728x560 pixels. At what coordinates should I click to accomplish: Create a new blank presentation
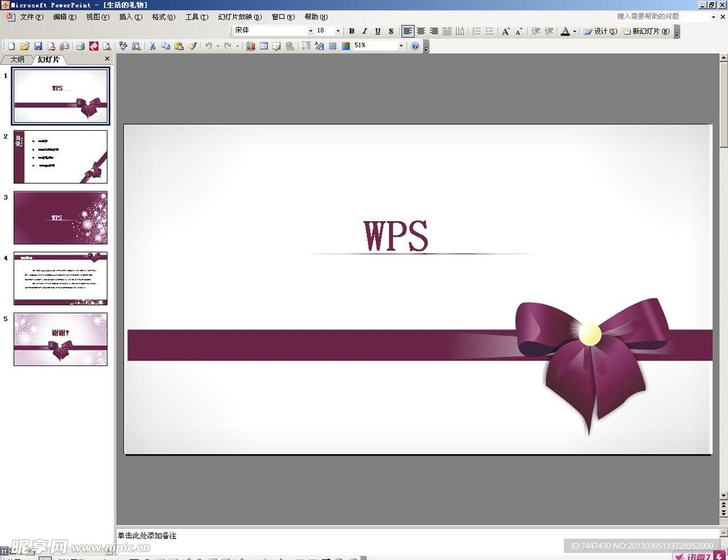[11, 46]
